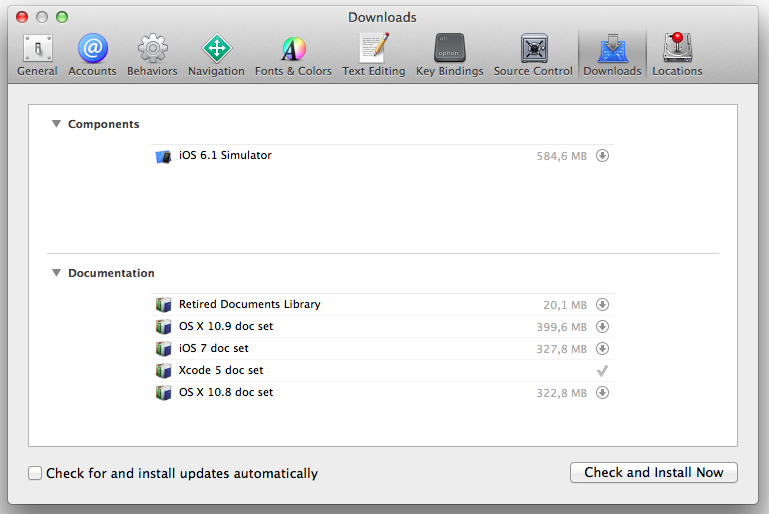This screenshot has width=769, height=514.
Task: Download the iOS 7 doc set
Action: 602,349
